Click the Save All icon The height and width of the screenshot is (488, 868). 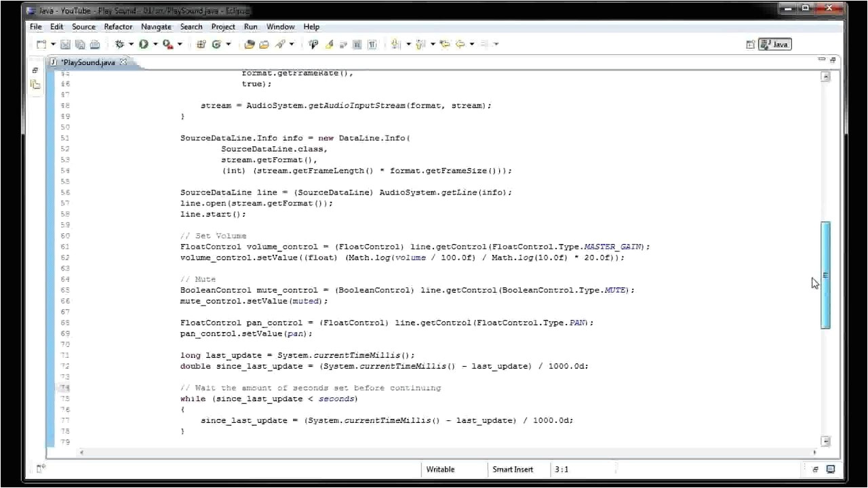tap(80, 45)
